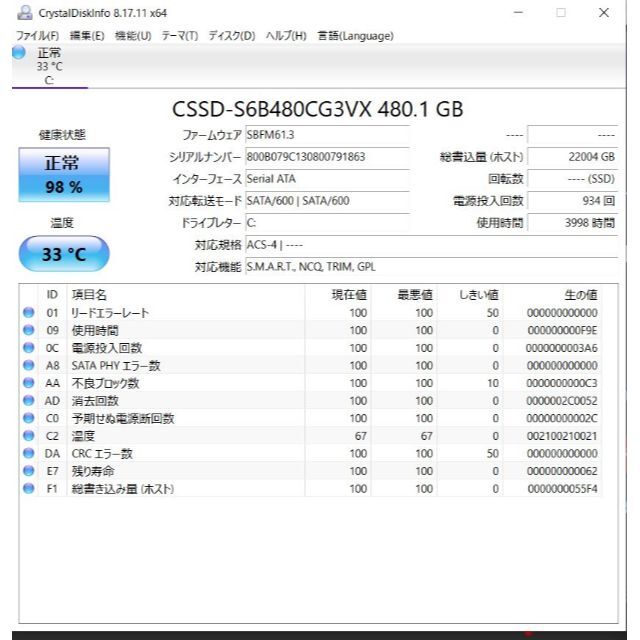The width and height of the screenshot is (640, 640).
Task: Click raw value 0000002C0052
Action: (562, 401)
